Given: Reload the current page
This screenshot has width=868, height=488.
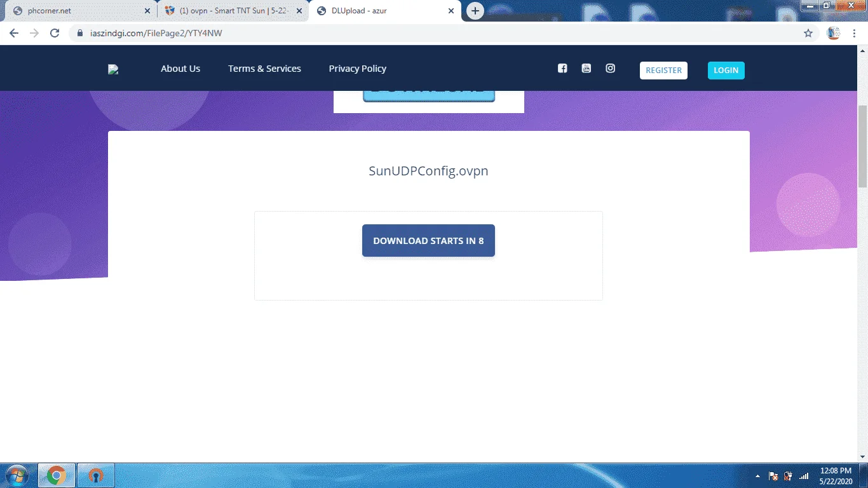Looking at the screenshot, I should tap(55, 33).
